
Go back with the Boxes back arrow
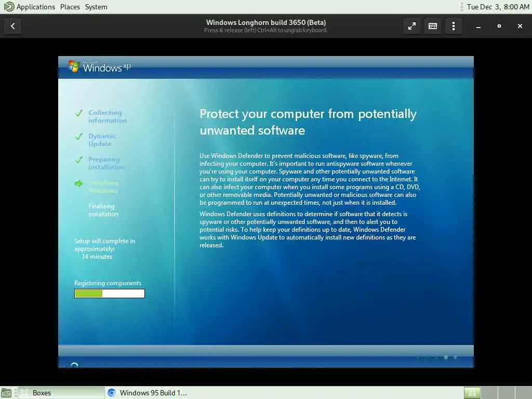pyautogui.click(x=12, y=26)
